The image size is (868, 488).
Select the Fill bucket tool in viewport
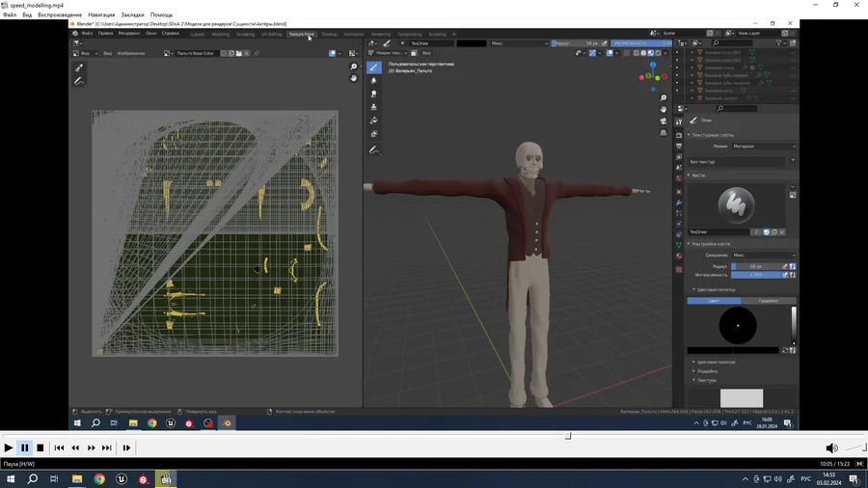coord(374,121)
